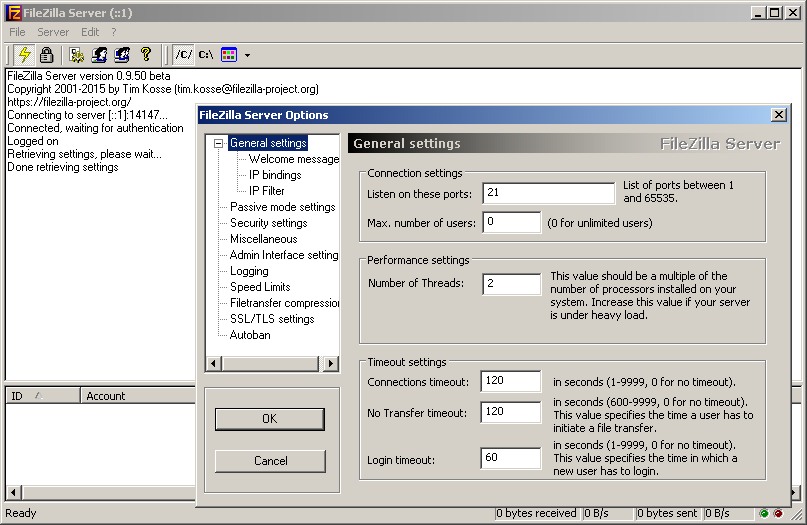Click the Max. number of users field
This screenshot has height=525, width=807.
tap(512, 222)
